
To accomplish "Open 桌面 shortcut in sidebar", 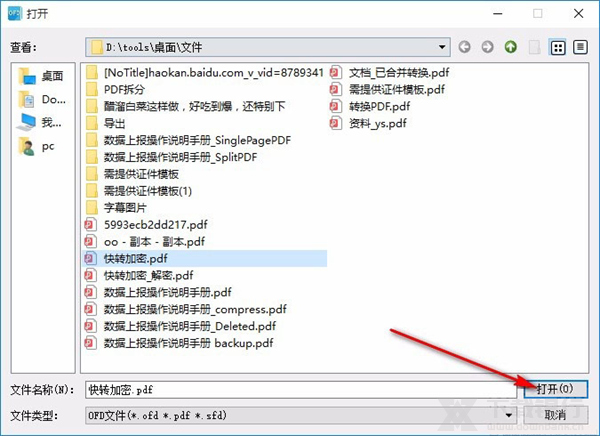I will click(x=41, y=76).
